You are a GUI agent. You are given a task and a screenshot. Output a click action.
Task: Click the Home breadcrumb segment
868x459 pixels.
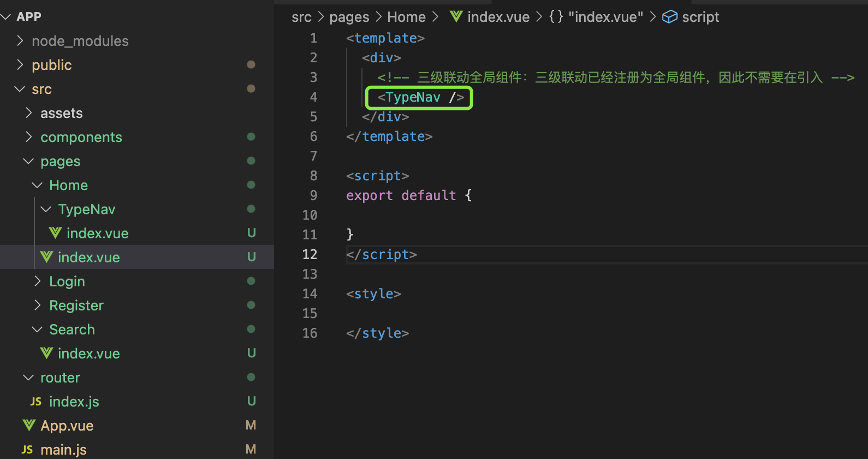406,17
